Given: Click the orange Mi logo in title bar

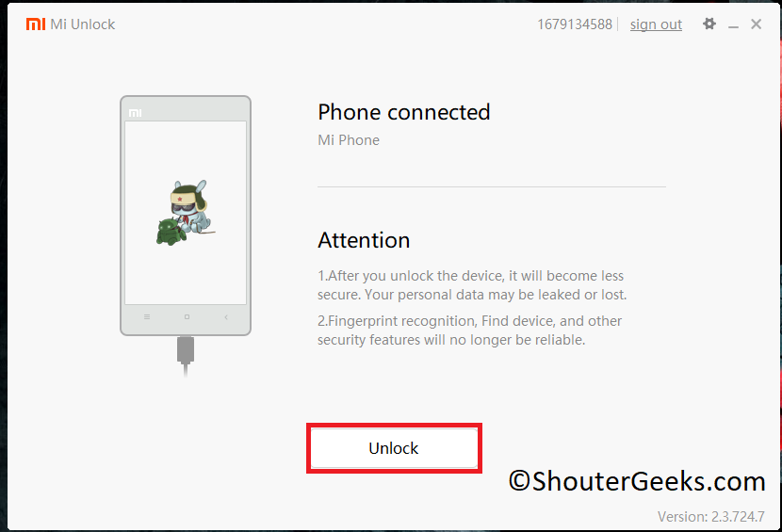Looking at the screenshot, I should [36, 24].
